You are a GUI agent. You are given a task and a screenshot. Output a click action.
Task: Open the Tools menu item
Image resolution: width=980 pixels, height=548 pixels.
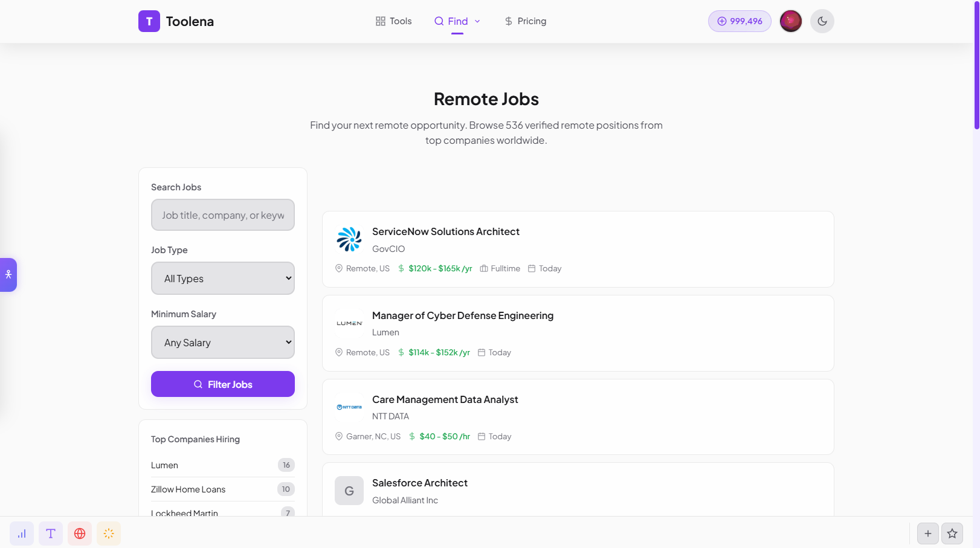393,21
